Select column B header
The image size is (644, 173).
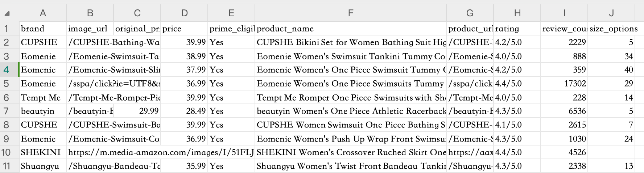coord(90,13)
